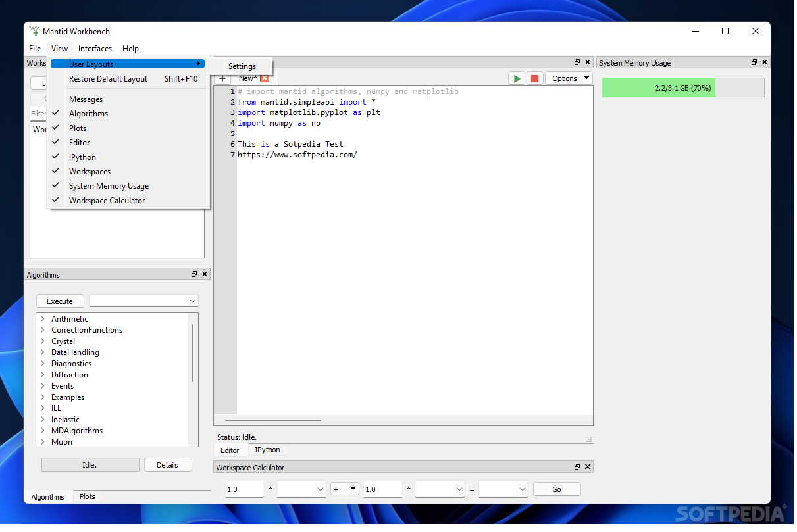Expand the Crystal algorithm category

43,341
